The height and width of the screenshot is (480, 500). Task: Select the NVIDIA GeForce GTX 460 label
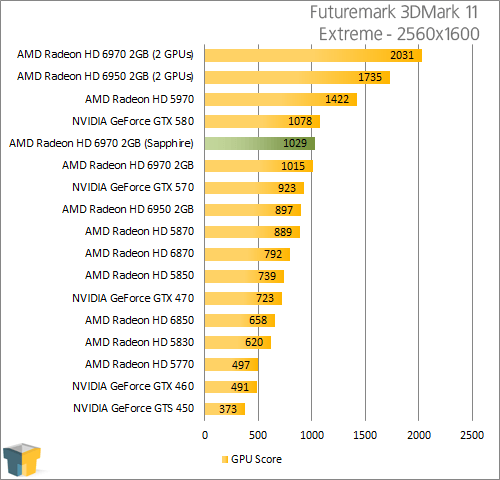coord(133,386)
